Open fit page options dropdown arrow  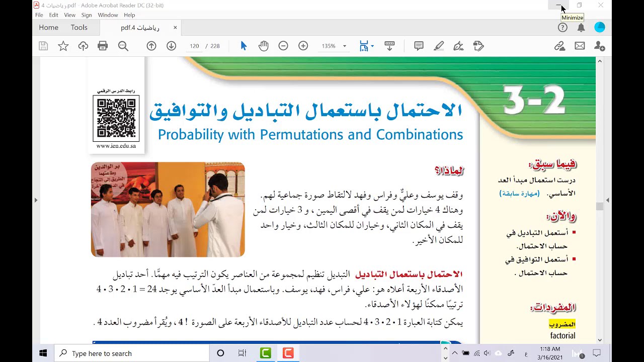click(372, 46)
